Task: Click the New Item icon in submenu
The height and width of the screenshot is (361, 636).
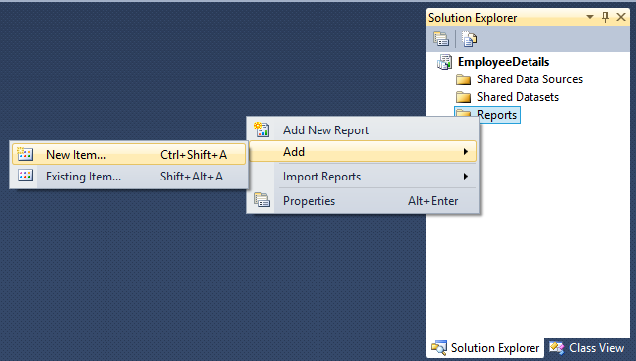Action: pos(25,154)
